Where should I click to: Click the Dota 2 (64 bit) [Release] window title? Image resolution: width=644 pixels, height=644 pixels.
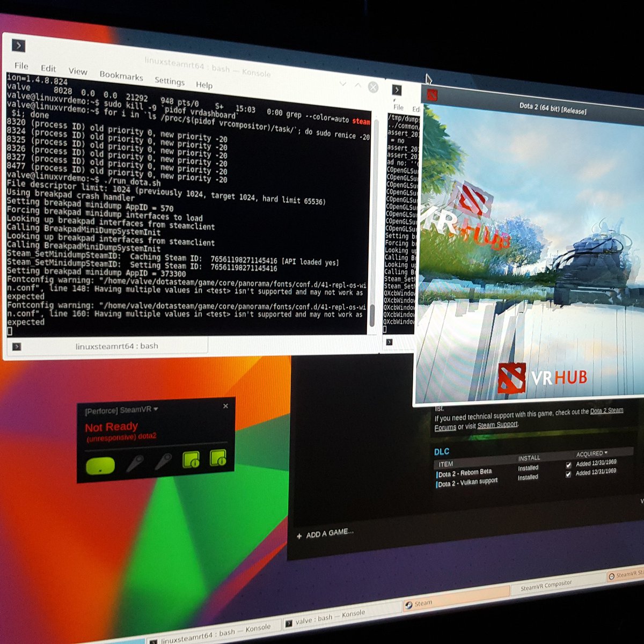pyautogui.click(x=553, y=108)
